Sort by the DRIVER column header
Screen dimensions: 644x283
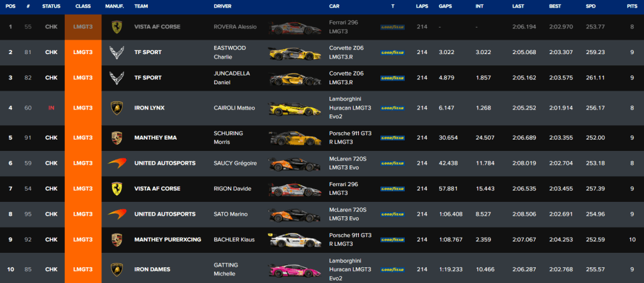click(223, 6)
